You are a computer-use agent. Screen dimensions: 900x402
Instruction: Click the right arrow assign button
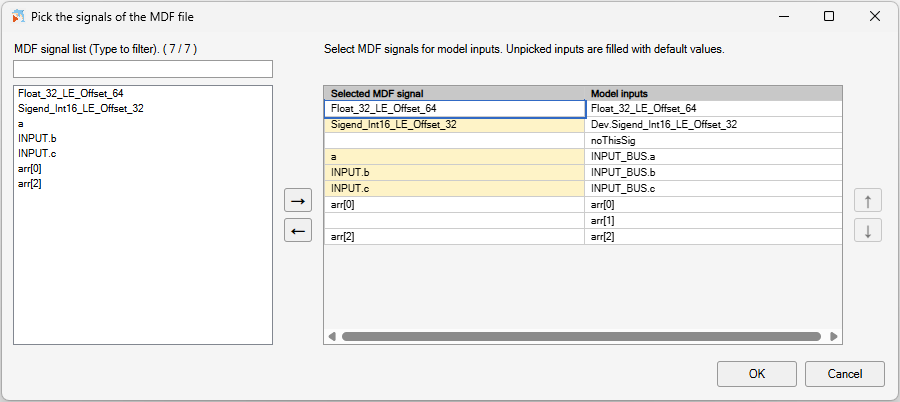click(x=298, y=200)
